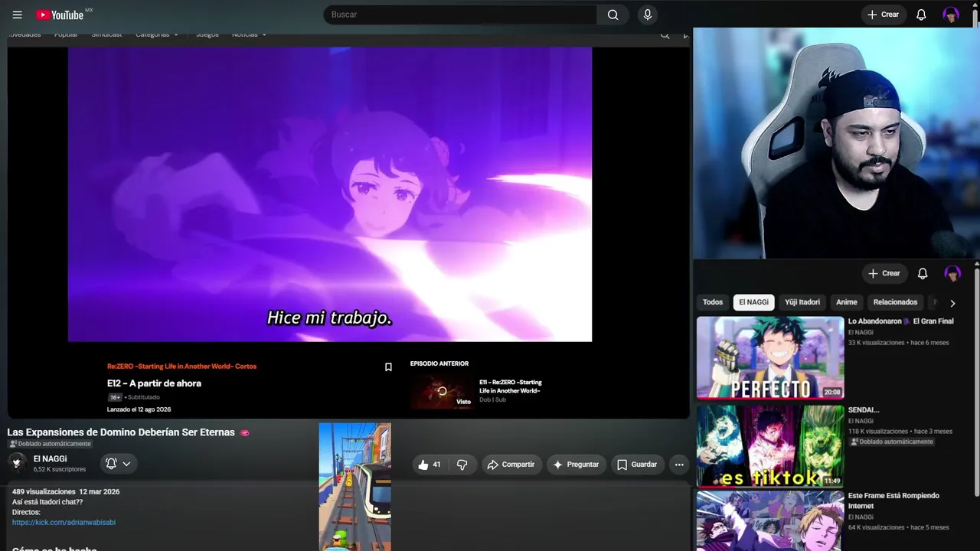Image resolution: width=980 pixels, height=551 pixels.
Task: Click the bookmark icon beside the Re:ZERO title
Action: click(388, 367)
